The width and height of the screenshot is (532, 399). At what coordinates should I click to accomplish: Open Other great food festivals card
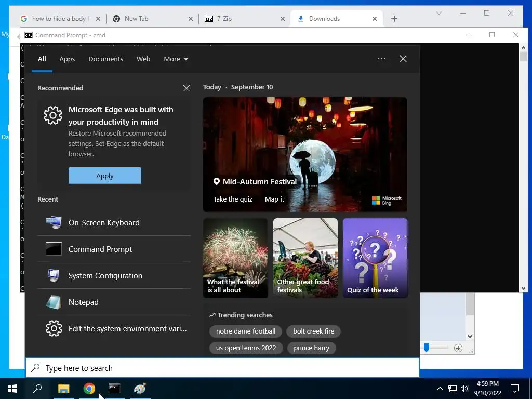[x=305, y=258]
